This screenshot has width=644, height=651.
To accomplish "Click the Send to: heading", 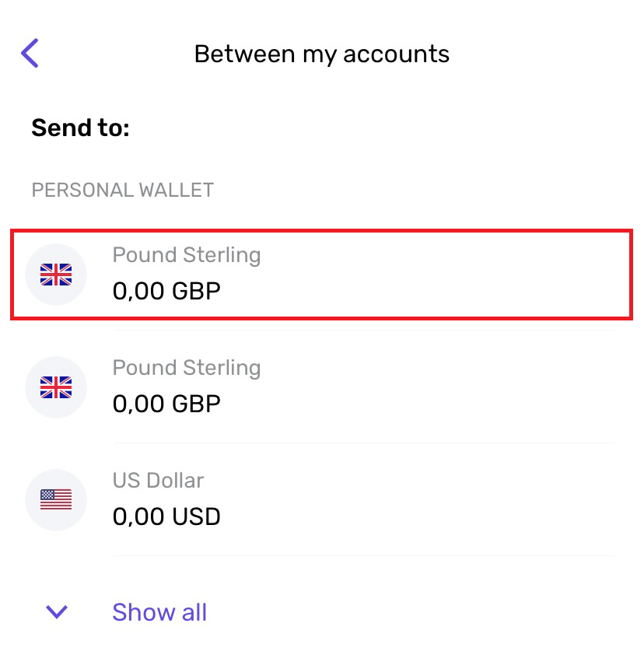I will (x=81, y=127).
